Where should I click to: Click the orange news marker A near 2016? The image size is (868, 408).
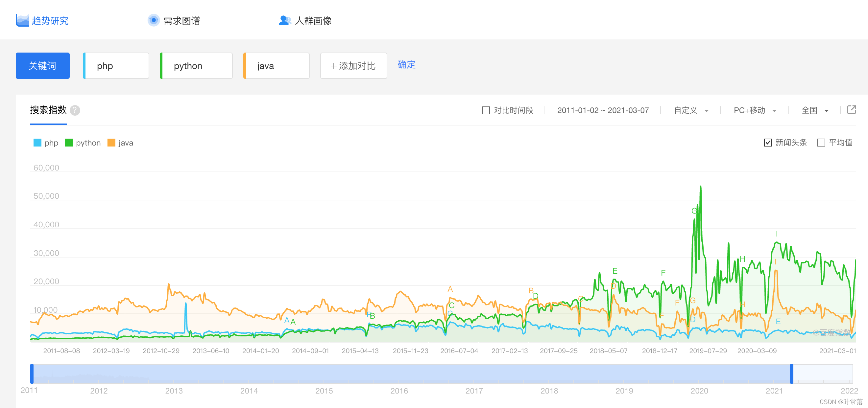(450, 289)
